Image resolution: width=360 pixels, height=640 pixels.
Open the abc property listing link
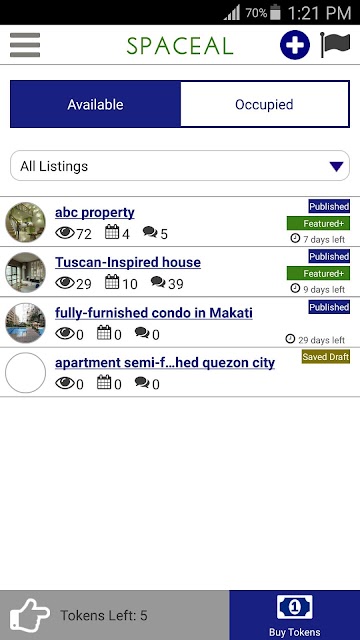tap(95, 213)
